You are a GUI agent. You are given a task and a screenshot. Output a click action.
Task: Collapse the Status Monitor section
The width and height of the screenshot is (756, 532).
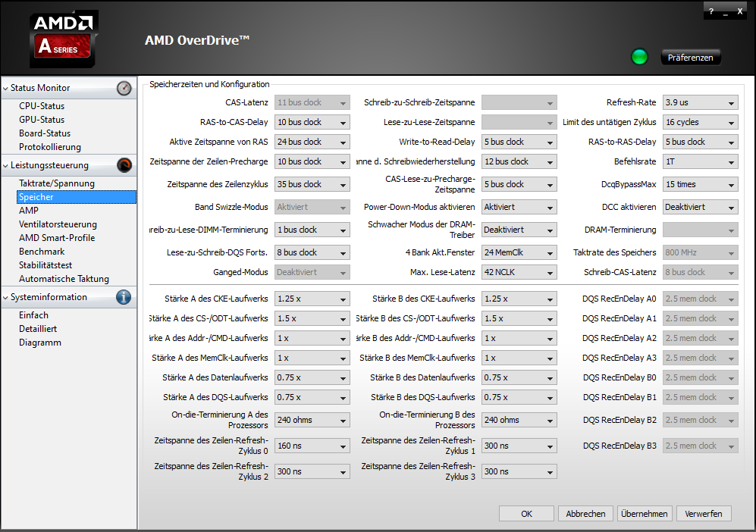tap(6, 88)
